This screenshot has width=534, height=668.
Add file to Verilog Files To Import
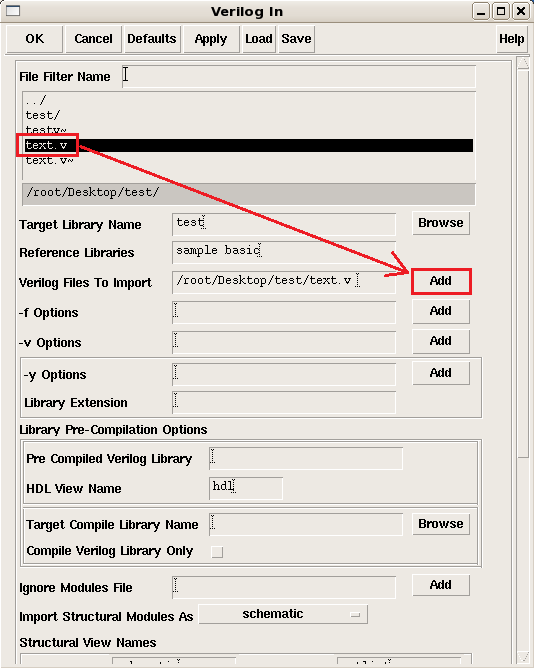tap(441, 281)
